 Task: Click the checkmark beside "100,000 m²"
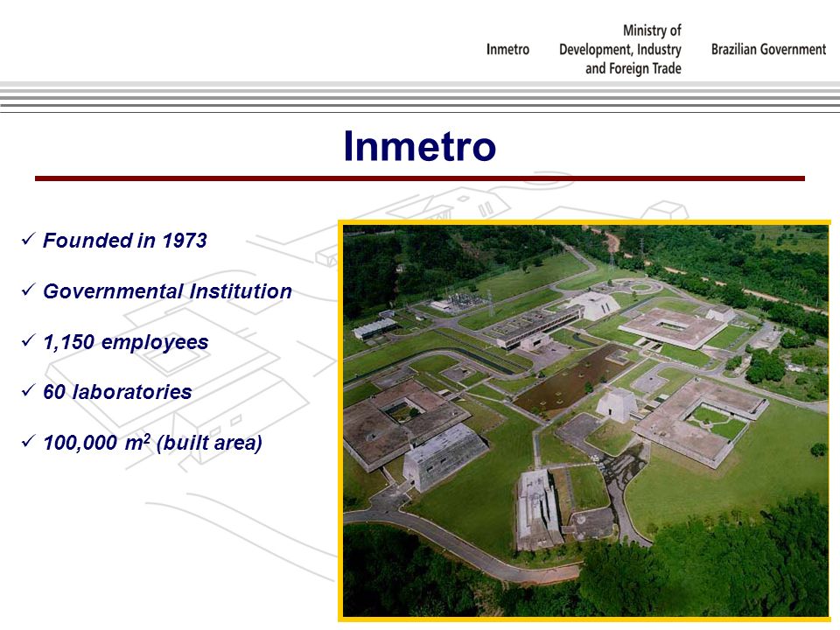28,441
